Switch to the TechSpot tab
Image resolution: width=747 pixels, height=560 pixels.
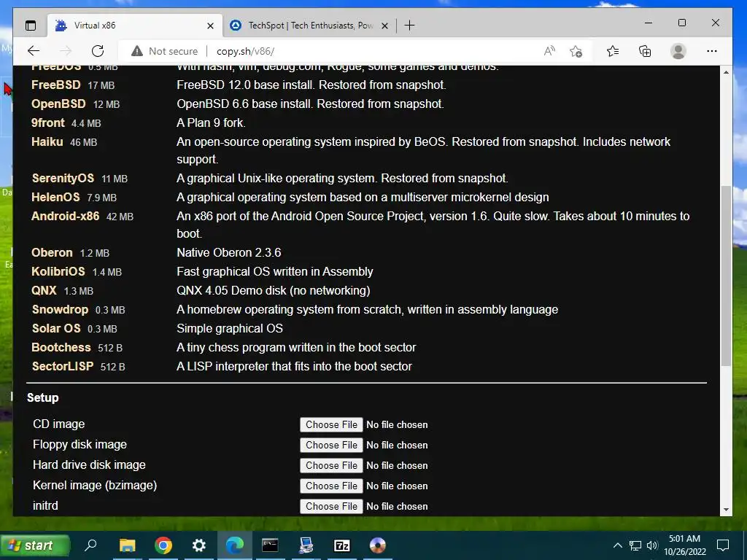click(x=309, y=26)
